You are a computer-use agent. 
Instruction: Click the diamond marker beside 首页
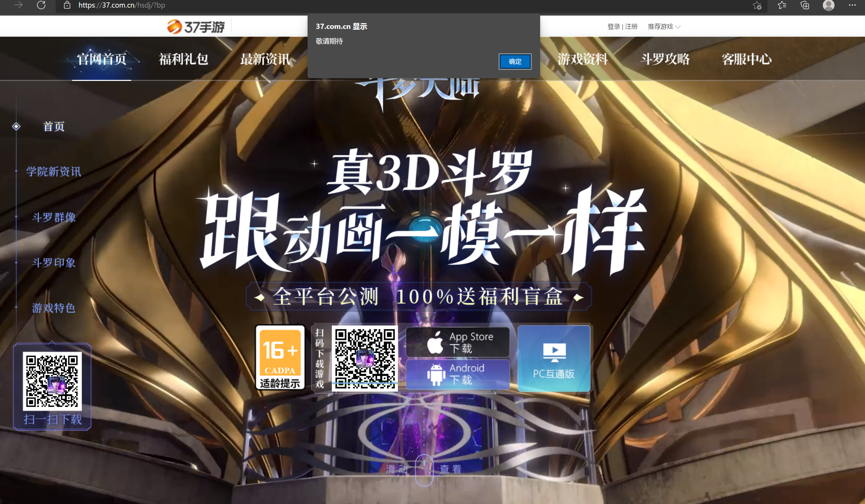[x=16, y=126]
